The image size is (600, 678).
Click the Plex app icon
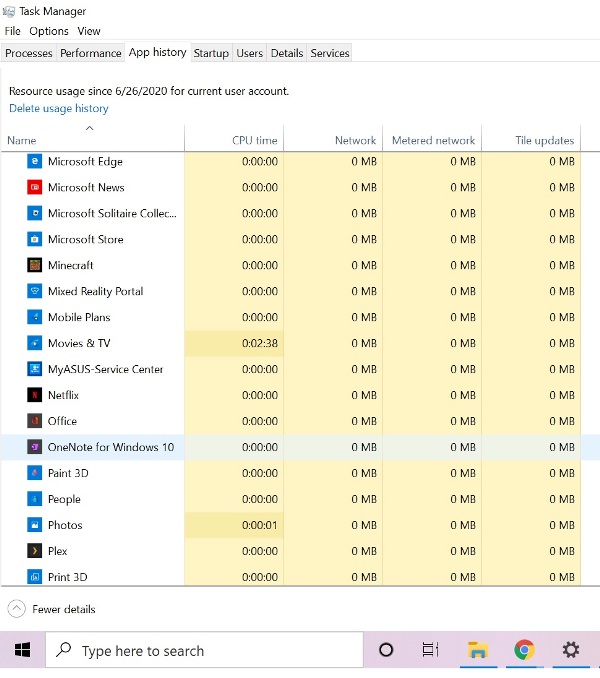pyautogui.click(x=35, y=550)
